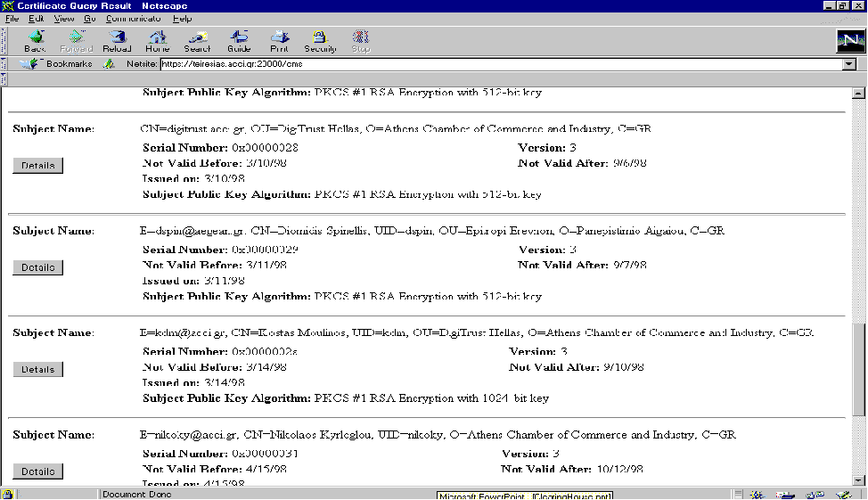Open the Guide toolbar button
This screenshot has height=500, width=868.
(239, 41)
